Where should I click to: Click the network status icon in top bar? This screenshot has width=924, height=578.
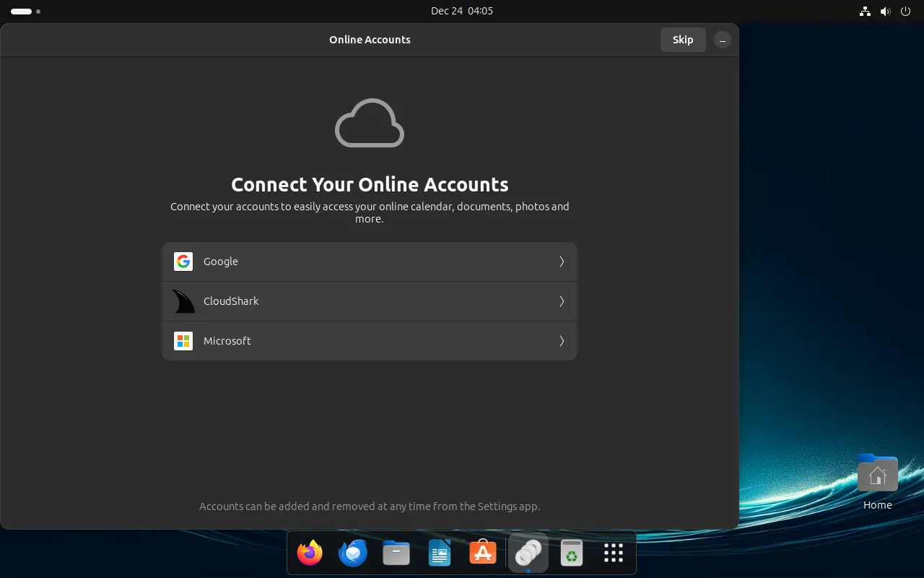click(865, 12)
